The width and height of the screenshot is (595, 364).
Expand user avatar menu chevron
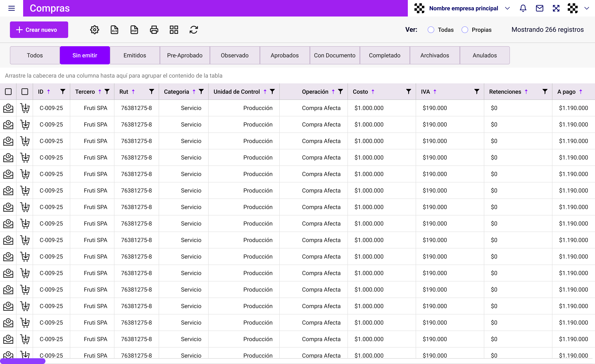click(x=587, y=8)
